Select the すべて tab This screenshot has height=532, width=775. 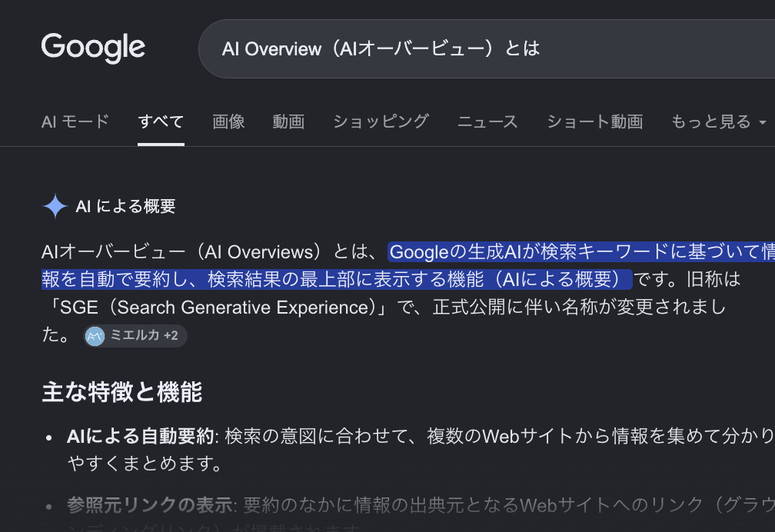(161, 121)
